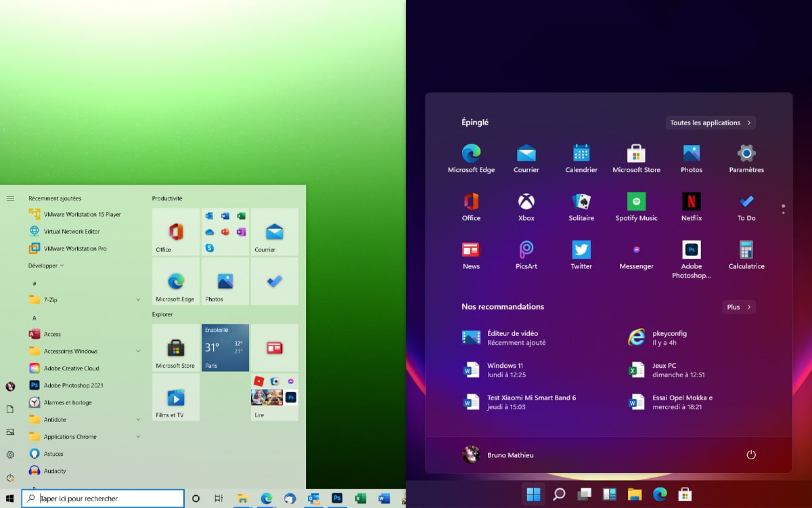Open the Paris weather tile
Image resolution: width=812 pixels, height=508 pixels.
pos(225,347)
